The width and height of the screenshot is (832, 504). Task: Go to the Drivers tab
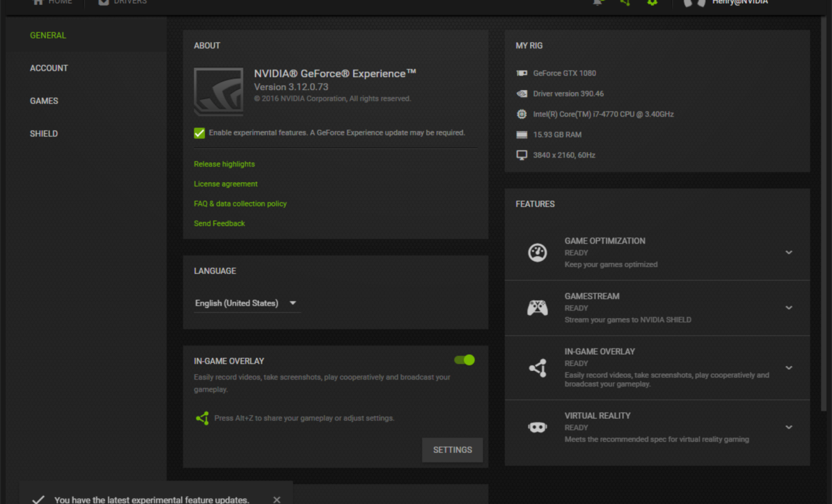[123, 3]
